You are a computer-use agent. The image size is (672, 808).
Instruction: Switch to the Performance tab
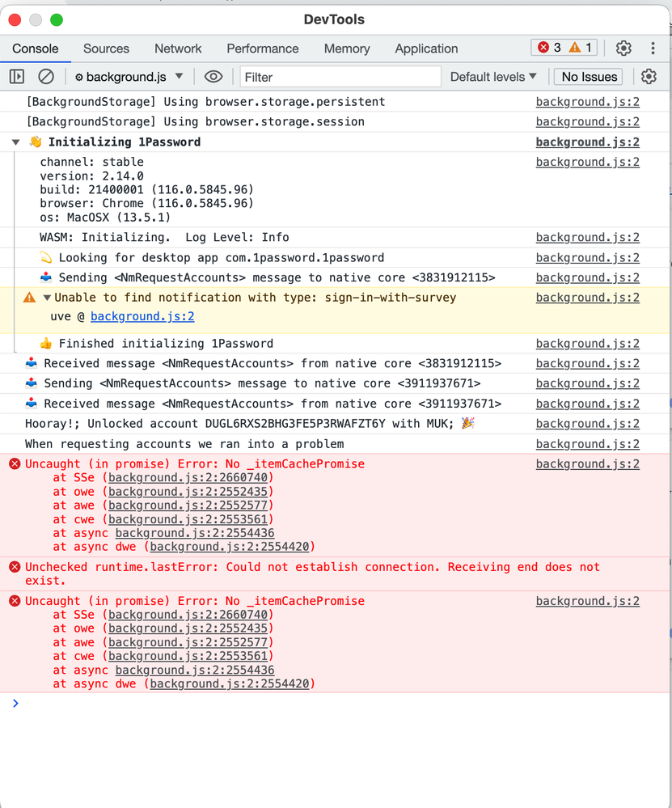coord(262,49)
